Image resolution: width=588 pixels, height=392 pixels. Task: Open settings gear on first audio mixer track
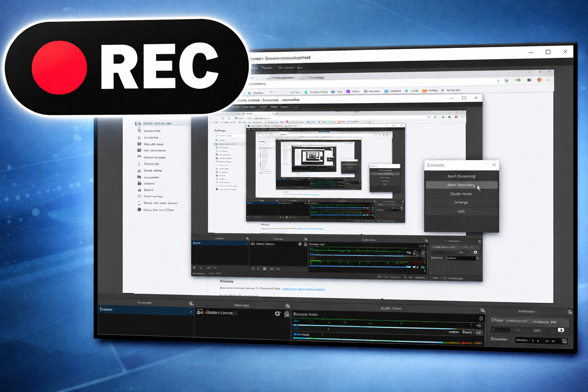(x=481, y=318)
